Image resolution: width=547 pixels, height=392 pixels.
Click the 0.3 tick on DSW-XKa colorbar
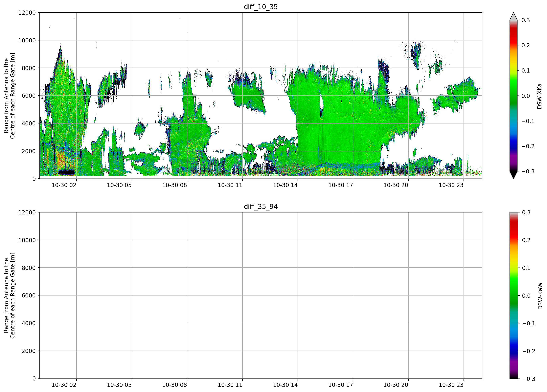click(x=526, y=20)
